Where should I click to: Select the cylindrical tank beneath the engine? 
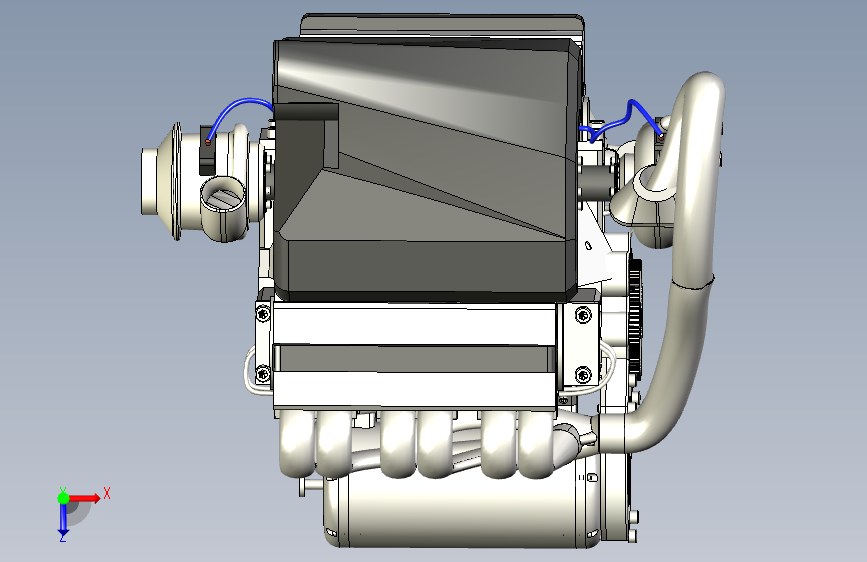click(462, 512)
